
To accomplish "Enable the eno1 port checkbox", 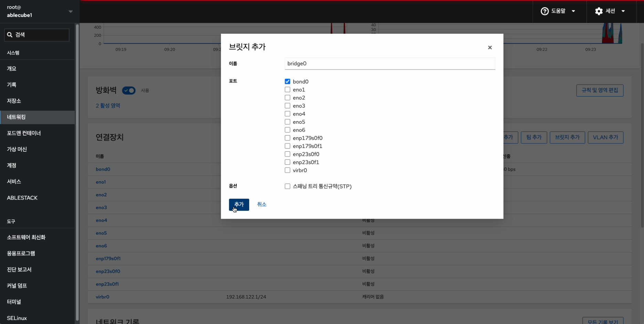I will (x=287, y=90).
